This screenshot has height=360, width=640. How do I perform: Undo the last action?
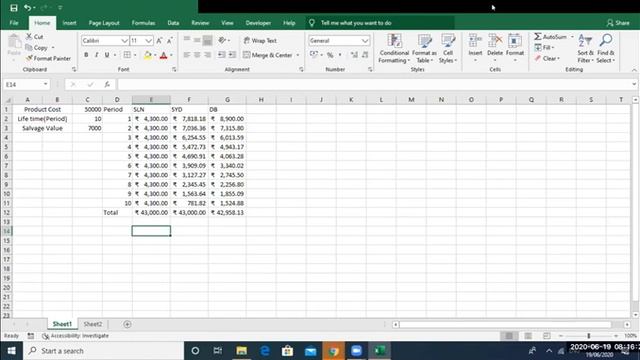(x=27, y=8)
